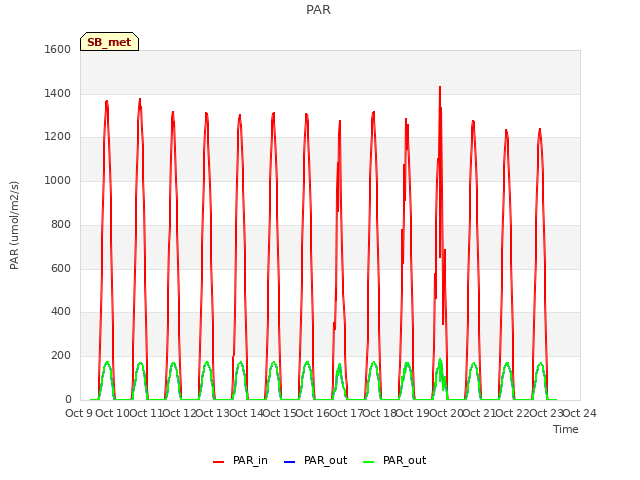Click the 1400 y-axis tick label
Viewport: 640px width, 480px height.
[x=58, y=93]
